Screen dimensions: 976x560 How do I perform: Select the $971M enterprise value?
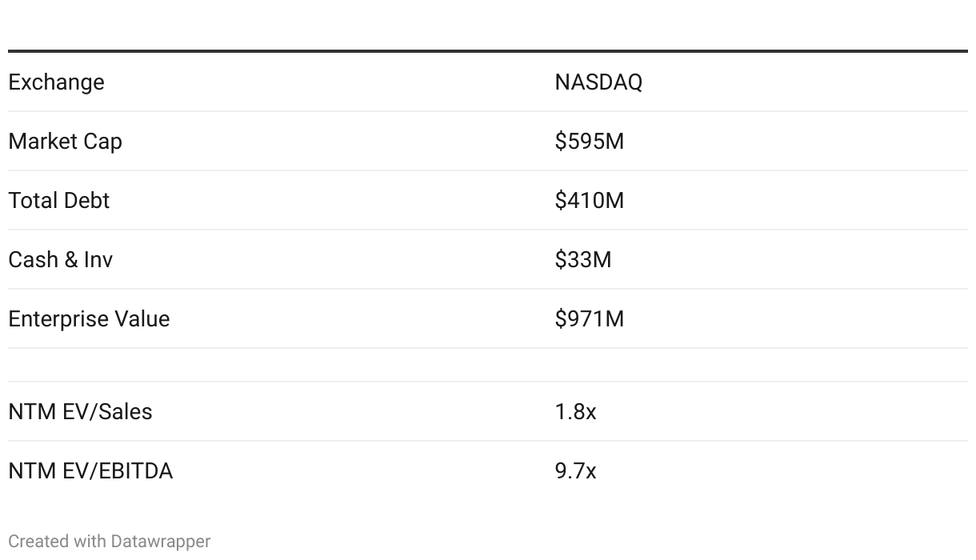click(589, 319)
